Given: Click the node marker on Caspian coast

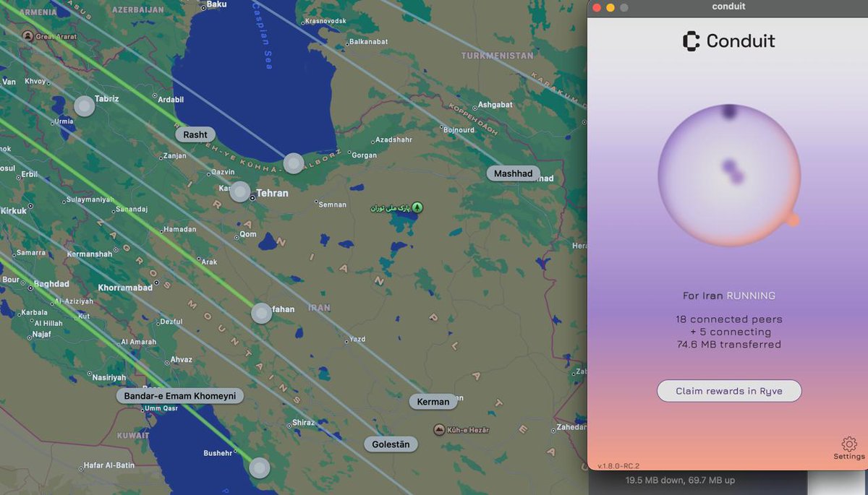Looking at the screenshot, I should coord(293,163).
